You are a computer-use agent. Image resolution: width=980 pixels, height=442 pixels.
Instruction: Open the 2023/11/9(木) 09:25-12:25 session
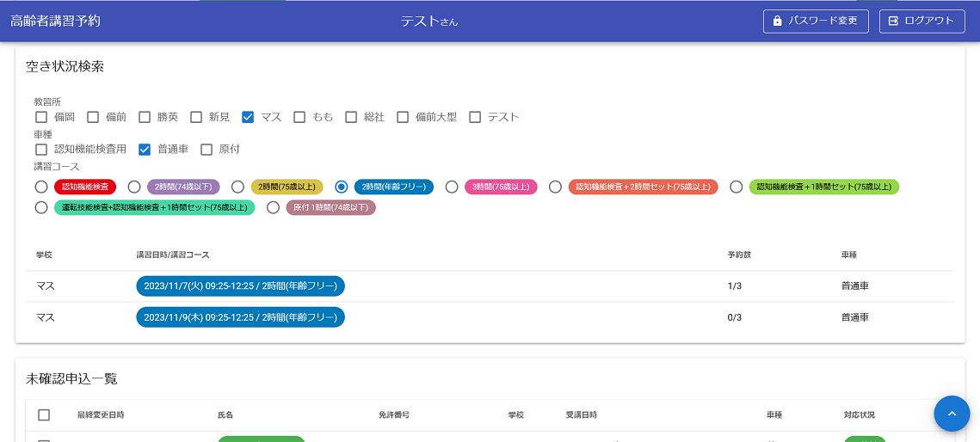(x=240, y=317)
